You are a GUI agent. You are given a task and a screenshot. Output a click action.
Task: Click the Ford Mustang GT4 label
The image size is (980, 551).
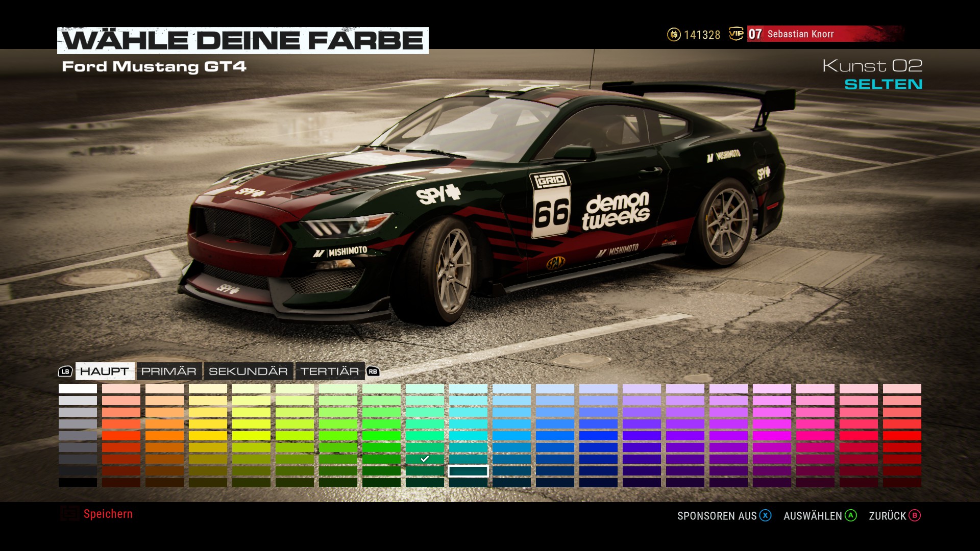tap(154, 66)
